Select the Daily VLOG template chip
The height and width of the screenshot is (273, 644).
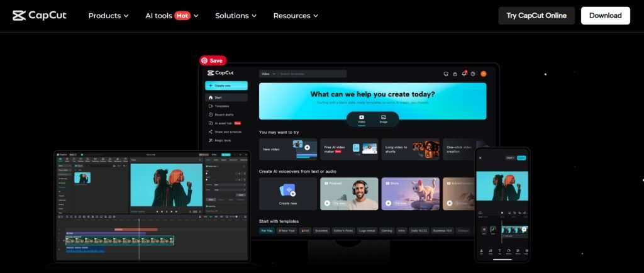pos(419,231)
